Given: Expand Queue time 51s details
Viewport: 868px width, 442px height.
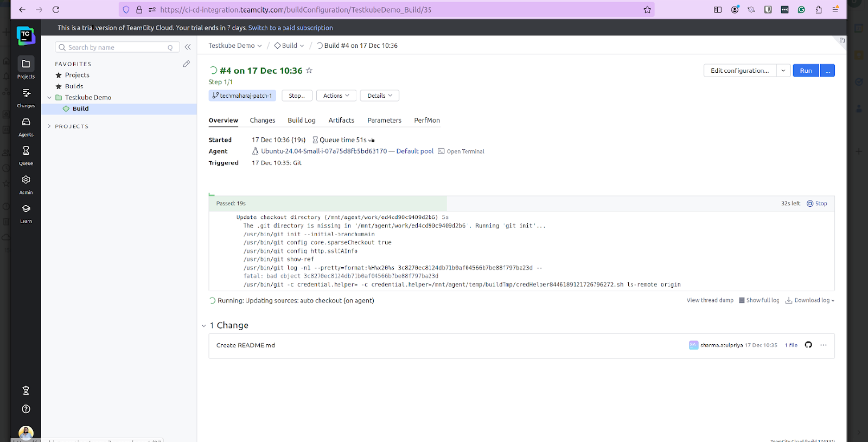Looking at the screenshot, I should [343, 140].
